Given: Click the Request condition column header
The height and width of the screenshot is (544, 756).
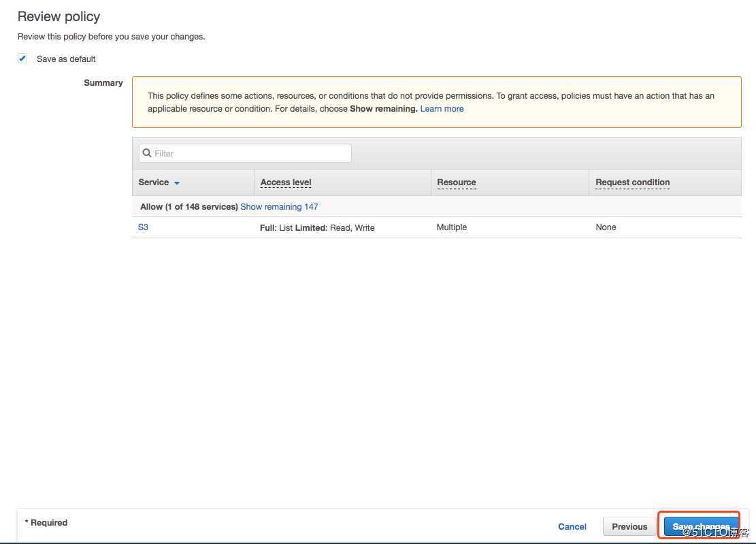Looking at the screenshot, I should coord(632,182).
